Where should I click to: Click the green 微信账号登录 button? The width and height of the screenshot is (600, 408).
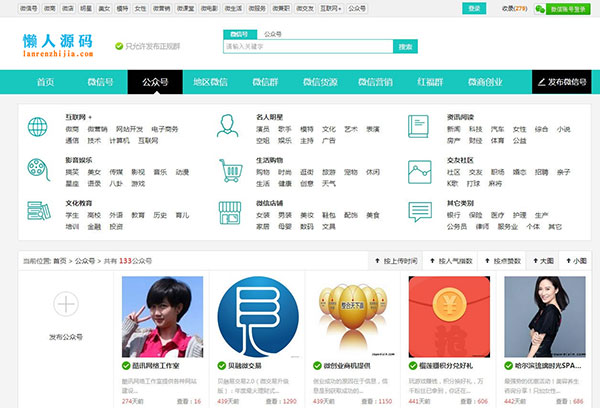click(x=568, y=9)
